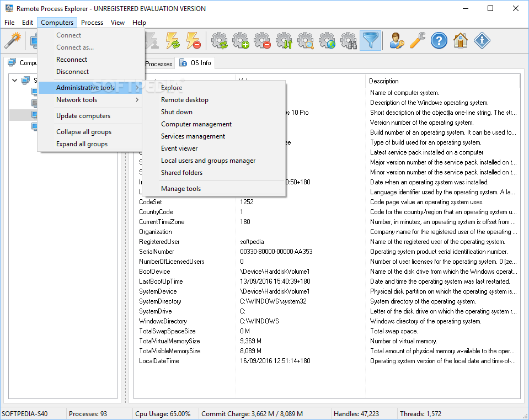Image resolution: width=529 pixels, height=420 pixels.
Task: Select the TotalVirtualMemorySize property name
Action: [x=169, y=341]
